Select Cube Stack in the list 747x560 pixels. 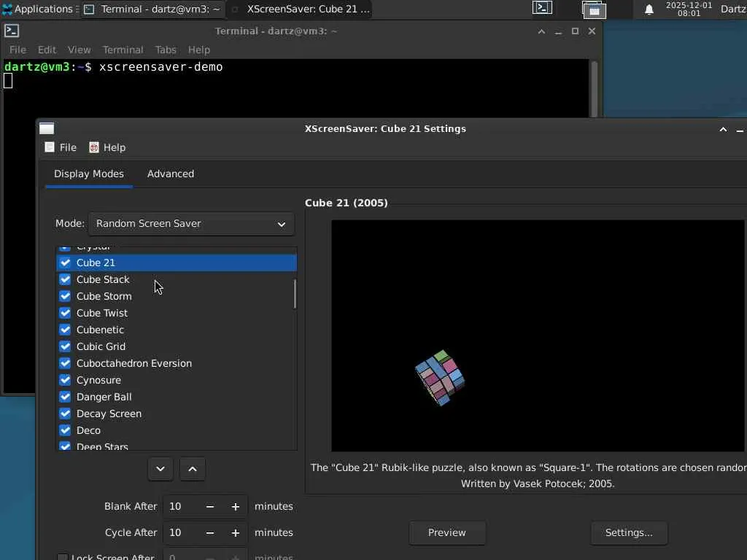[x=177, y=279]
